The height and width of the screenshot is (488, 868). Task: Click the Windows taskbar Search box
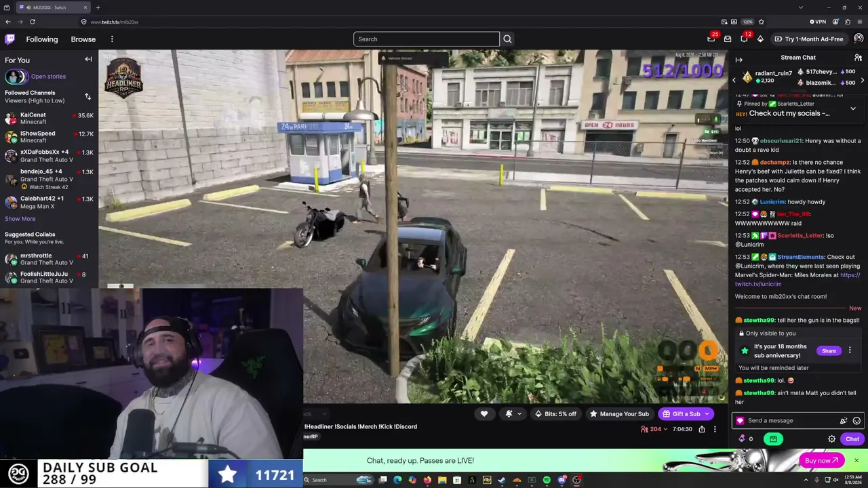pos(338,481)
